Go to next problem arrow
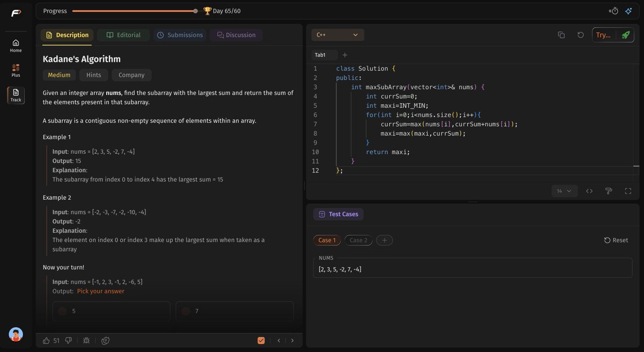The image size is (644, 352). pyautogui.click(x=292, y=340)
